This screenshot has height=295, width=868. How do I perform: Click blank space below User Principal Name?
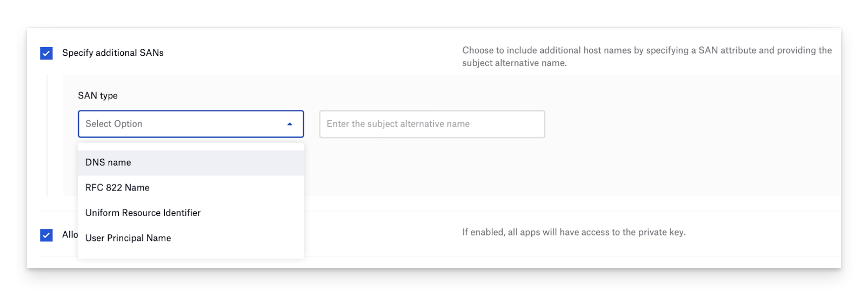coord(190,253)
